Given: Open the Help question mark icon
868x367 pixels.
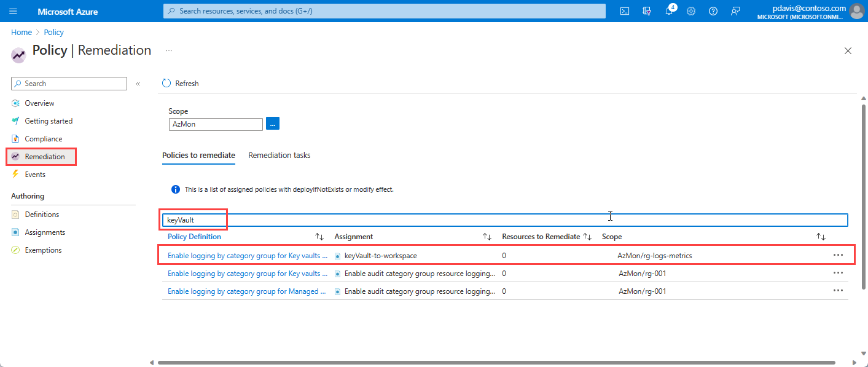Looking at the screenshot, I should pos(713,11).
